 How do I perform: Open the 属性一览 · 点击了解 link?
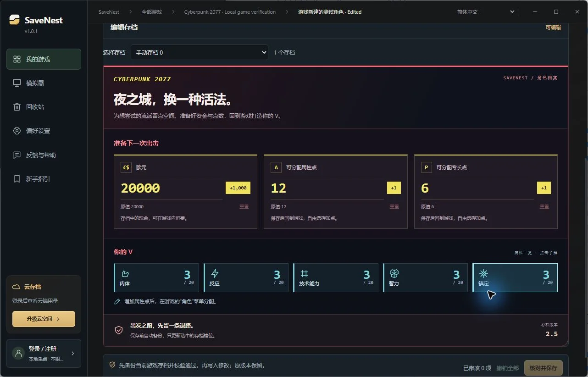click(x=536, y=253)
